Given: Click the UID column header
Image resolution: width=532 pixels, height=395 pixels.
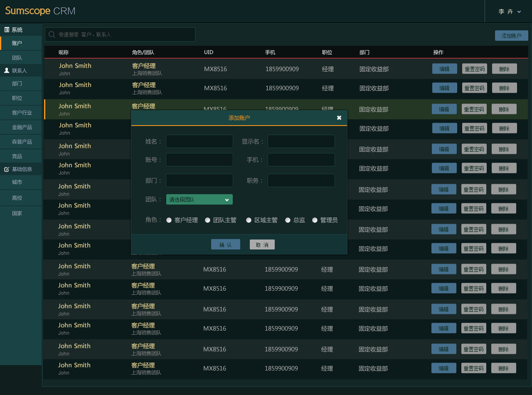Looking at the screenshot, I should point(209,52).
